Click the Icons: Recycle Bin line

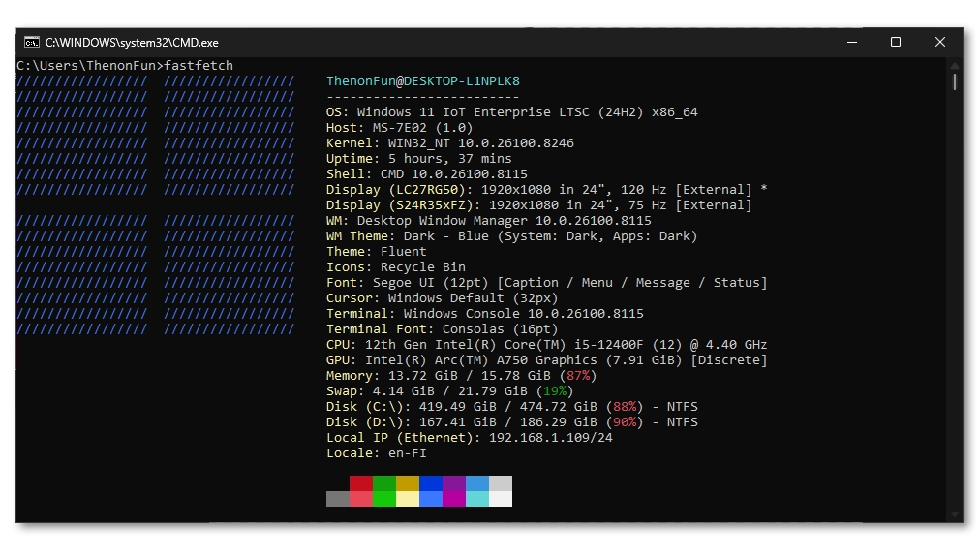pyautogui.click(x=396, y=267)
